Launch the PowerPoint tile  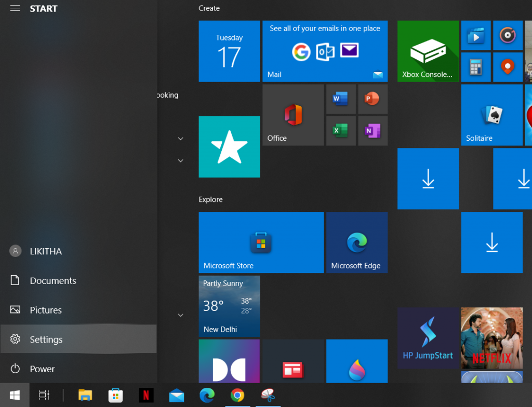[372, 99]
